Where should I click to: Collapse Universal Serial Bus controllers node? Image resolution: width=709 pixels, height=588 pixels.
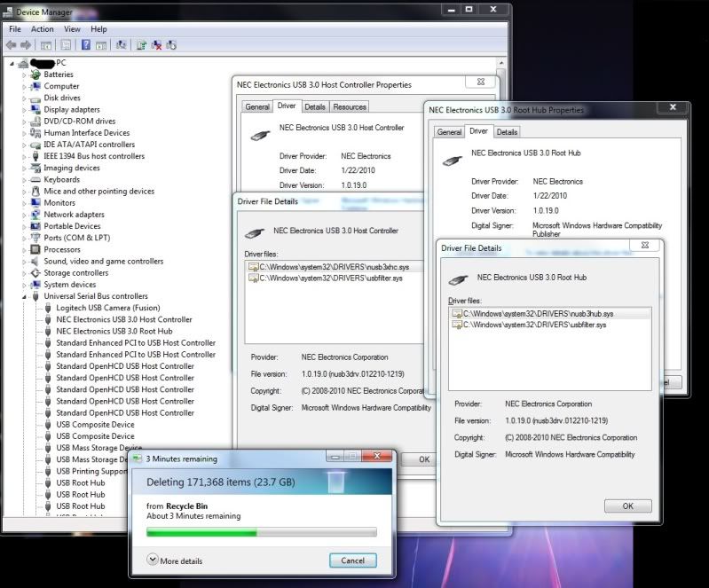[25, 296]
